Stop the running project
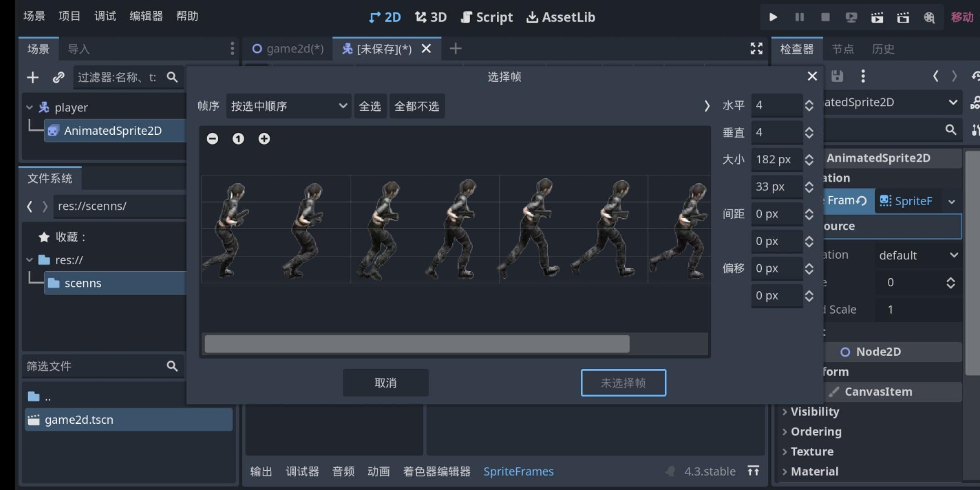 point(825,17)
